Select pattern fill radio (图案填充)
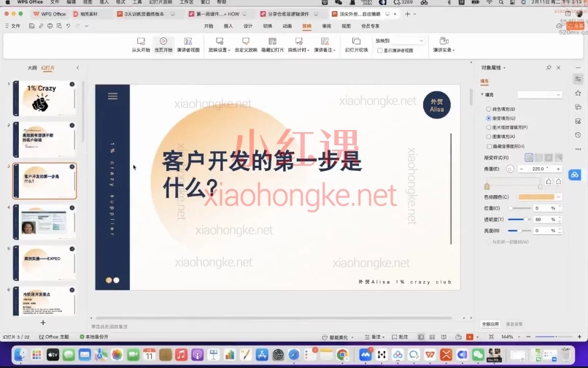The width and height of the screenshot is (588, 368). coord(488,137)
